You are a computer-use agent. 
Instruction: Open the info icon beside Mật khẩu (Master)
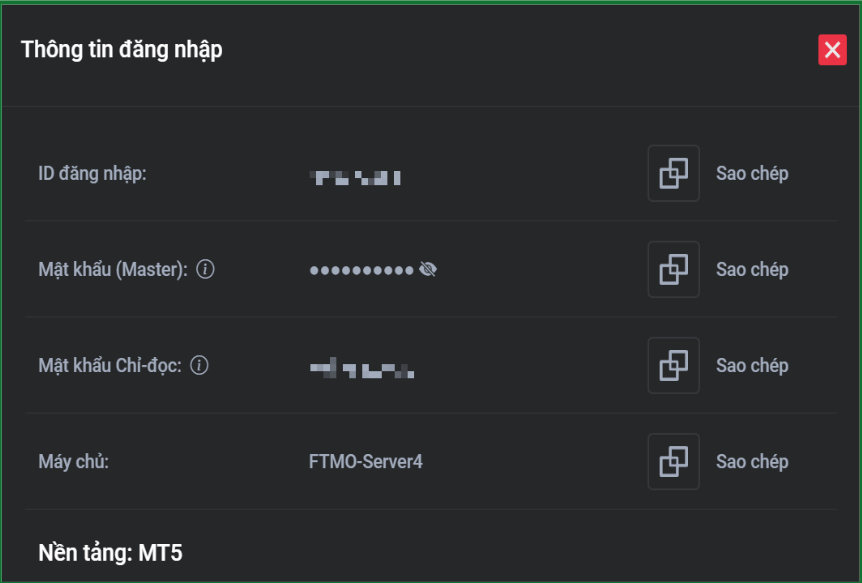(206, 270)
